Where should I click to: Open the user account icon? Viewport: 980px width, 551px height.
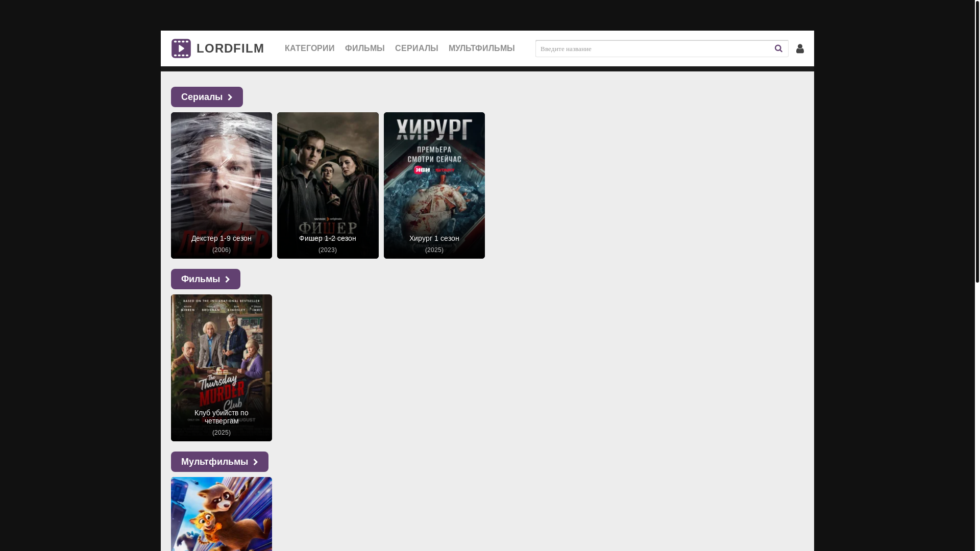(x=800, y=48)
